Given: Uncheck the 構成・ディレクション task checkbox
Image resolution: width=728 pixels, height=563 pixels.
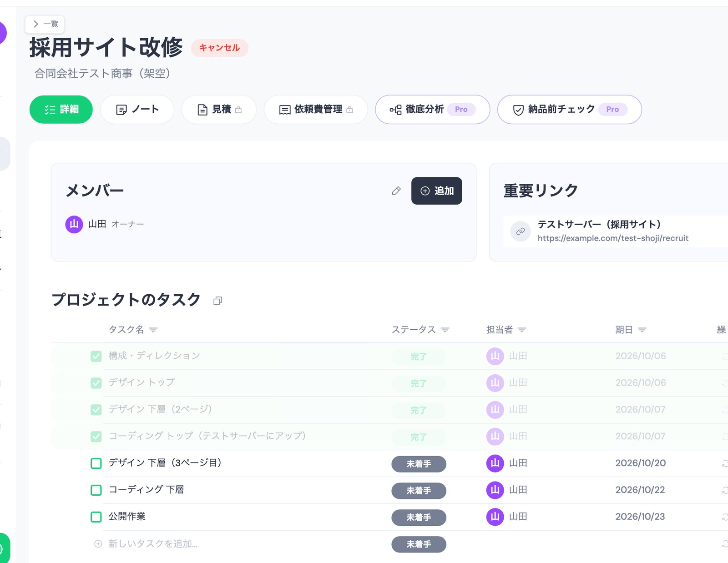Looking at the screenshot, I should [x=96, y=356].
